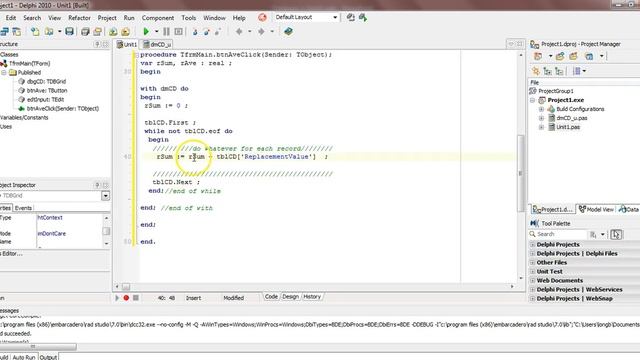
Task: Click the Remove project icon in Project Manager
Action: (573, 56)
